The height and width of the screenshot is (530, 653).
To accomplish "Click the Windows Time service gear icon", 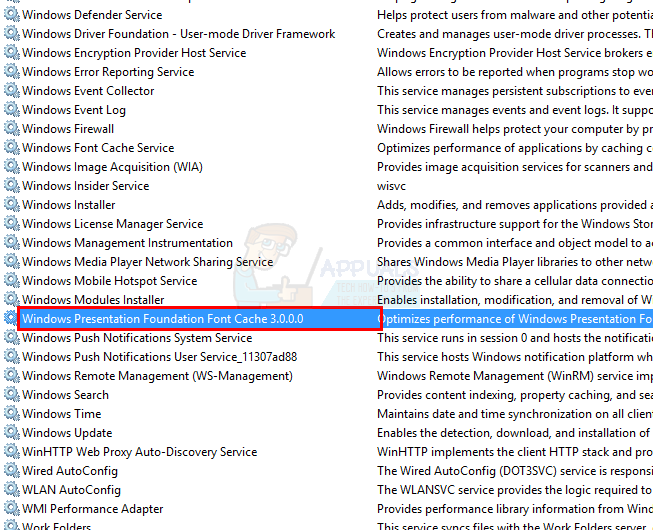I will pyautogui.click(x=11, y=414).
